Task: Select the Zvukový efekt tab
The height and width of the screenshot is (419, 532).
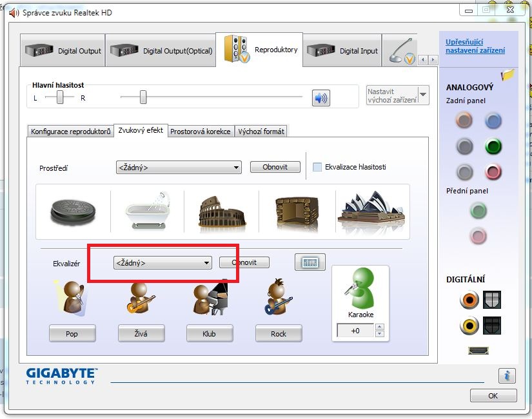Action: tap(141, 130)
